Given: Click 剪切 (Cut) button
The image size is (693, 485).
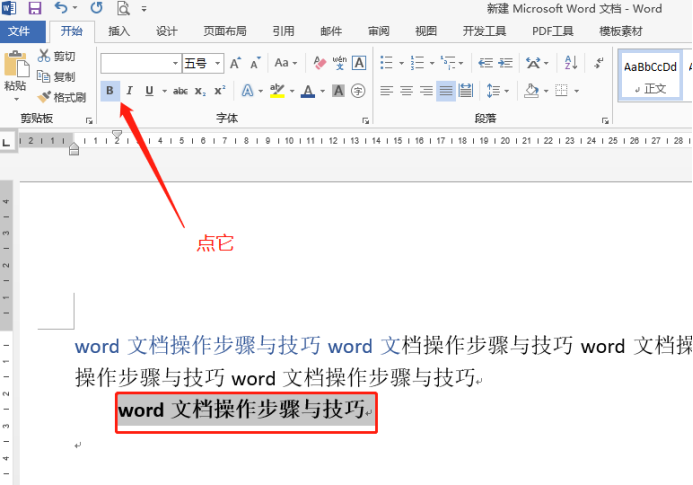Looking at the screenshot, I should point(57,56).
